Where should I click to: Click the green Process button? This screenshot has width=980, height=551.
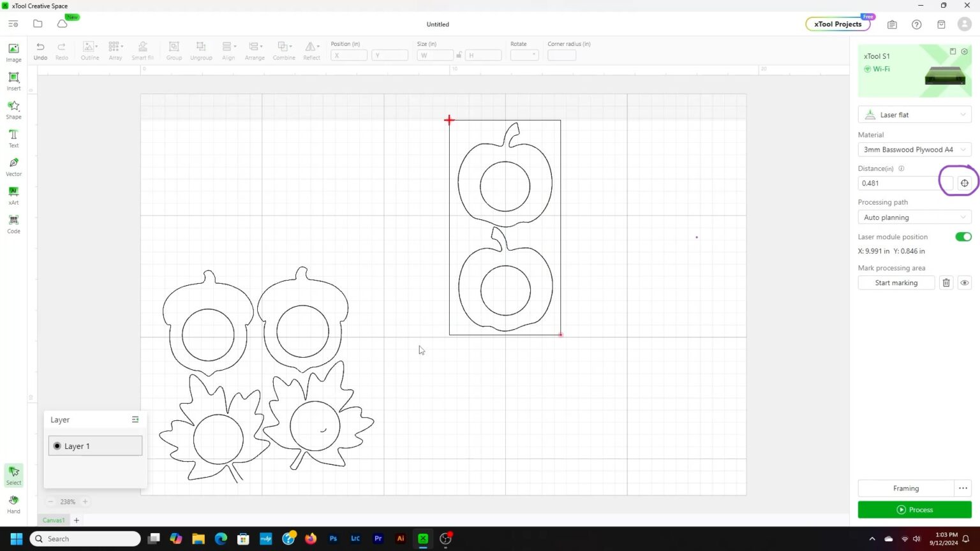click(x=914, y=510)
